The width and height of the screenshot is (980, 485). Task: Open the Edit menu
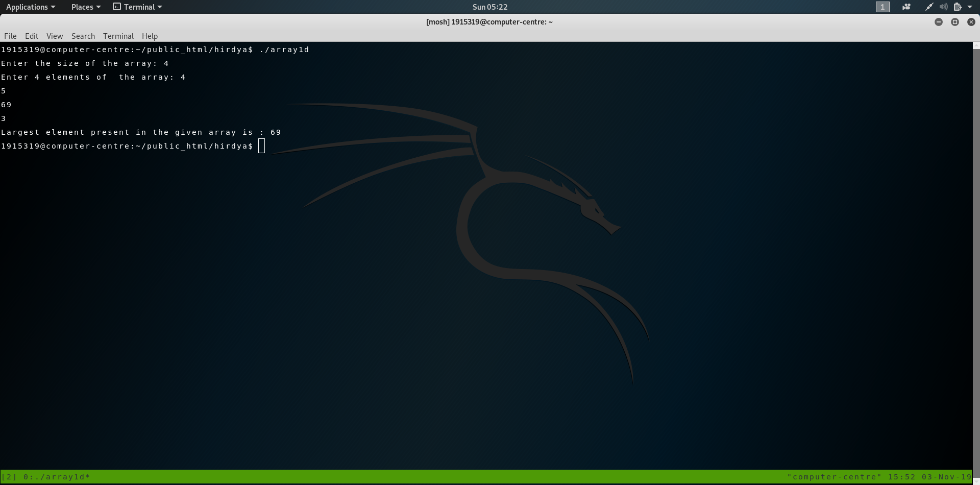click(32, 36)
